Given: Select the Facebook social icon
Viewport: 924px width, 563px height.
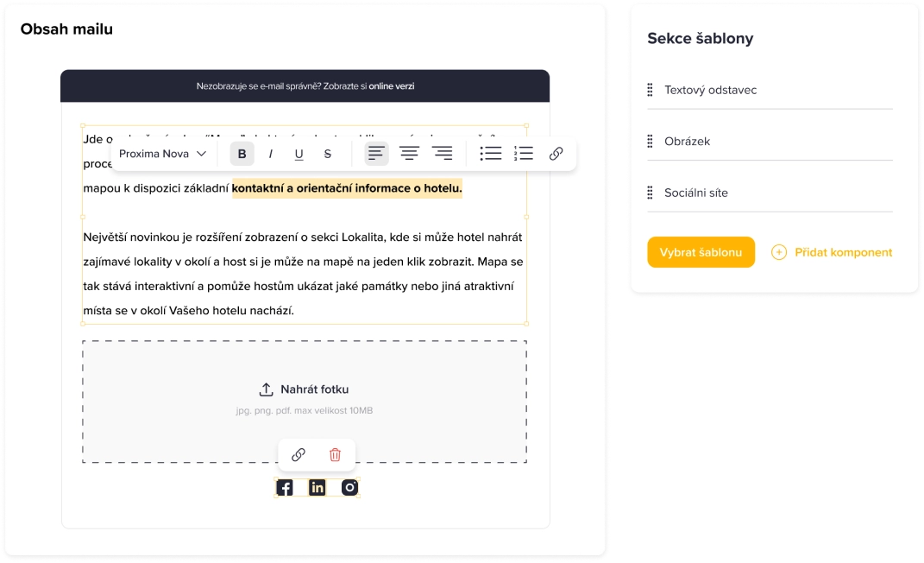Looking at the screenshot, I should [285, 488].
